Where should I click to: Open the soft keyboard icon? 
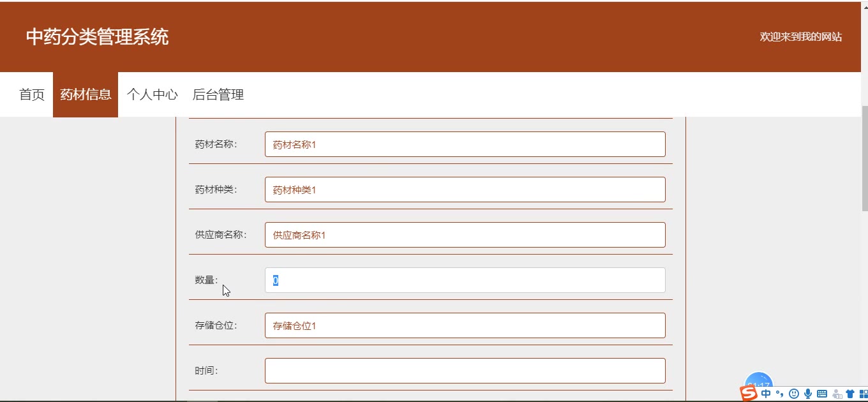coord(822,394)
